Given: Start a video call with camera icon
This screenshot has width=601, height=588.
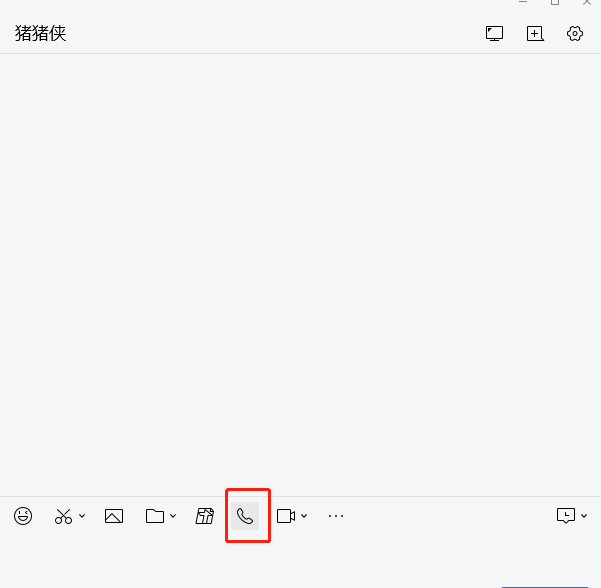Looking at the screenshot, I should point(286,516).
